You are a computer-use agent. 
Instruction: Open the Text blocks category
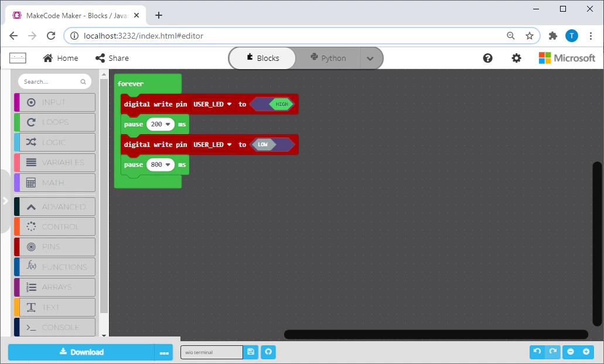tap(54, 307)
